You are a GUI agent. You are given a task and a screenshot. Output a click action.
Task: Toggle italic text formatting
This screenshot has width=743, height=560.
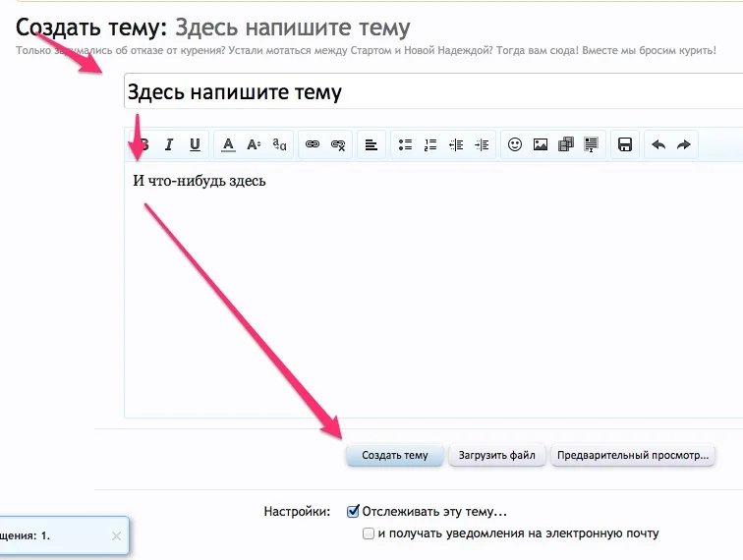(169, 144)
